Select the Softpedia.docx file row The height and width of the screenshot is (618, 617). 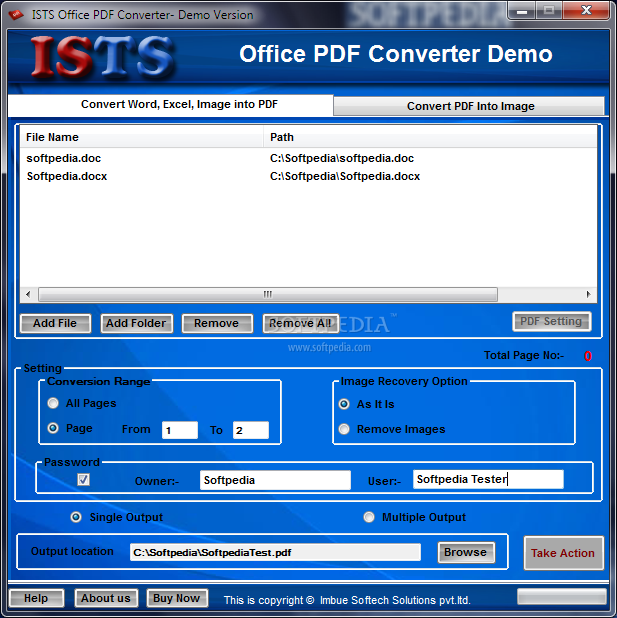click(x=308, y=176)
